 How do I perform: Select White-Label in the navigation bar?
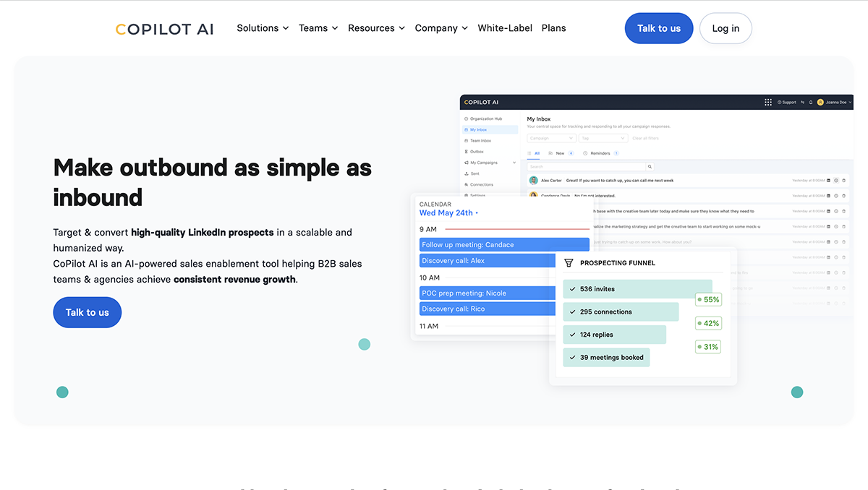505,28
